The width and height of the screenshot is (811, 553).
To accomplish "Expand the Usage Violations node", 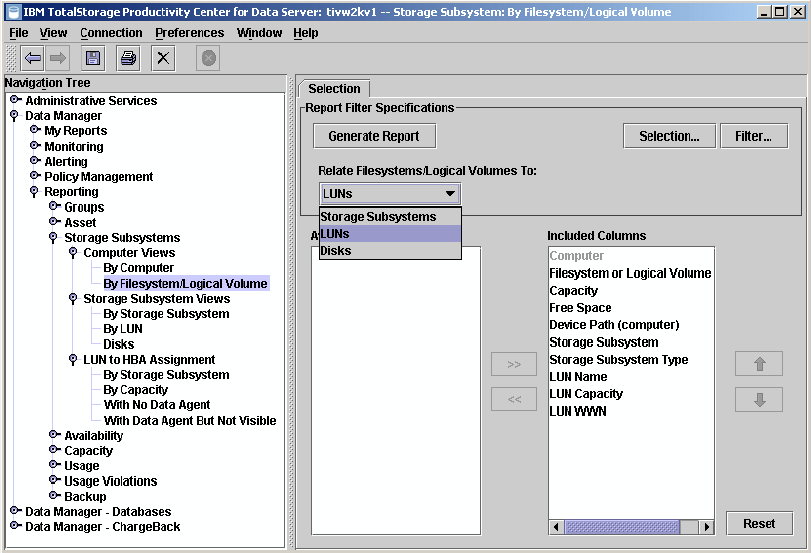I will tap(54, 480).
